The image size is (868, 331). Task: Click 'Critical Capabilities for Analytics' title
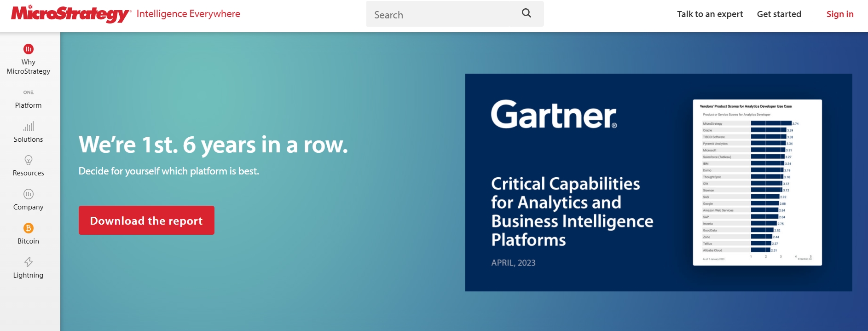pyautogui.click(x=572, y=212)
